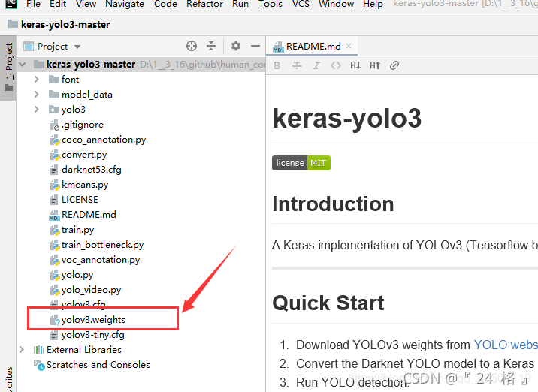Follow the YOLO website link in README
Viewport: 538px width, 392px height.
click(506, 345)
